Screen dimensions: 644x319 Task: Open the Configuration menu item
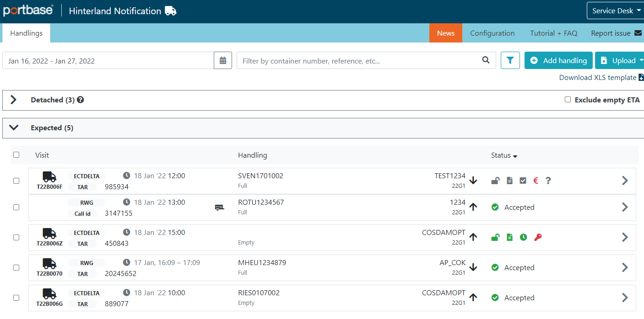coord(492,33)
